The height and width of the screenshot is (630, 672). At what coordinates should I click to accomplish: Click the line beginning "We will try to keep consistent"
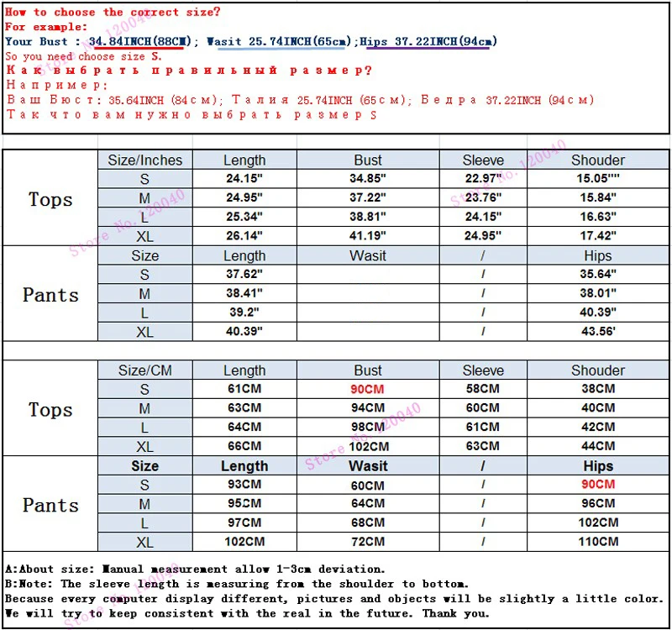coord(246,613)
